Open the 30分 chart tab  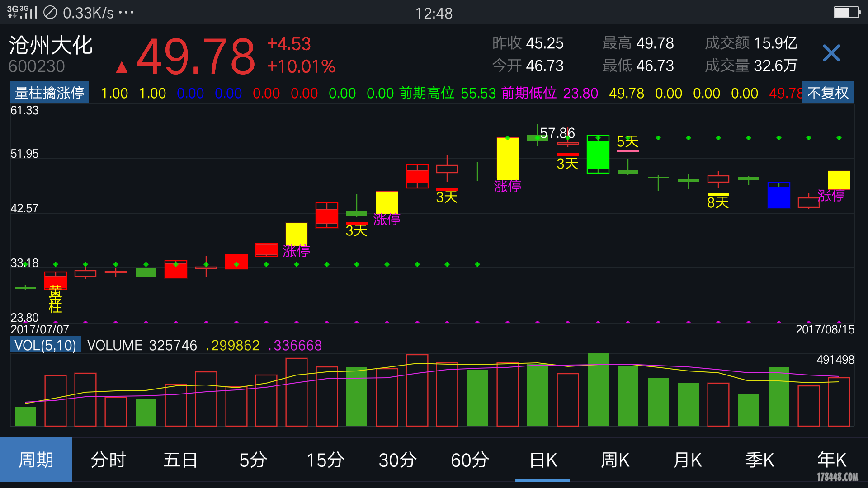[398, 460]
